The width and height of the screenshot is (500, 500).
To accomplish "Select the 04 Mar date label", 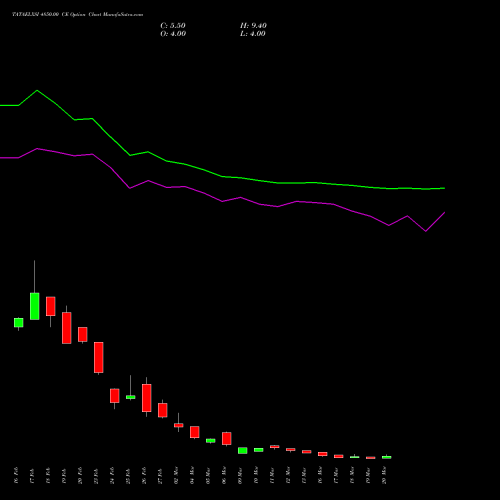I will (x=192, y=475).
